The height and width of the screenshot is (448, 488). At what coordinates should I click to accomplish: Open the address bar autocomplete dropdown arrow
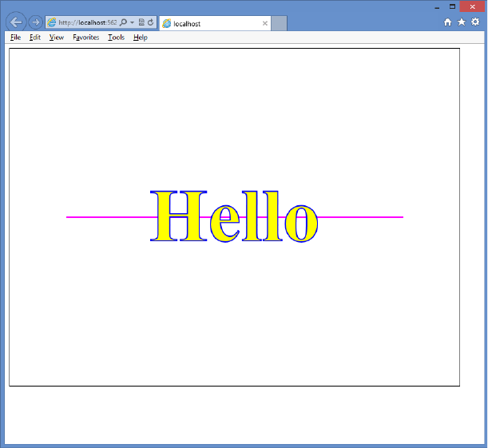click(x=132, y=22)
